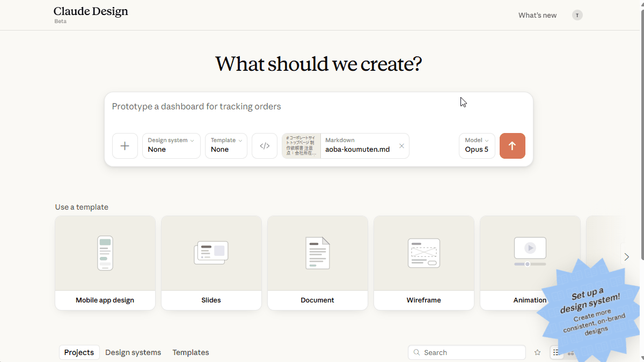Choose the Mobile app design template
Image resolution: width=644 pixels, height=362 pixels.
click(x=105, y=263)
